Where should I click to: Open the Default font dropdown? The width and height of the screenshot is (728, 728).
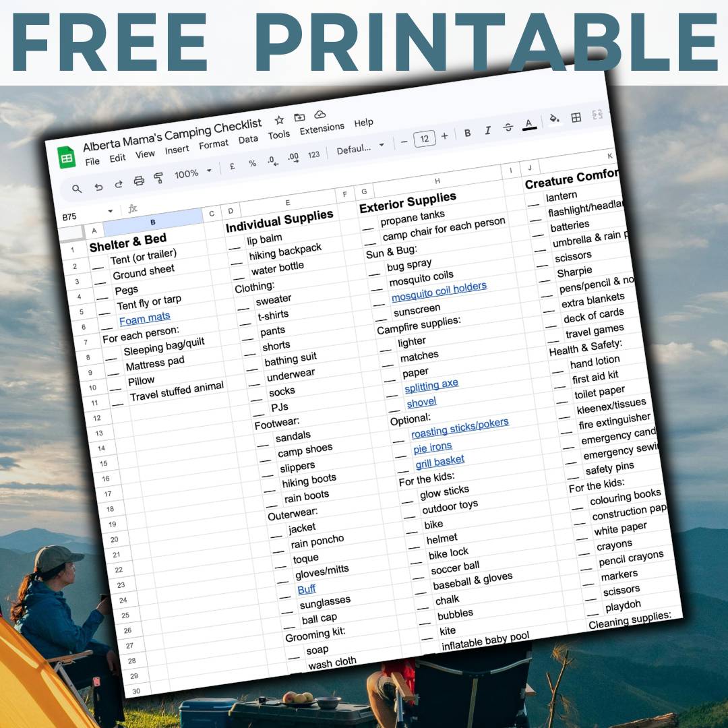[361, 148]
